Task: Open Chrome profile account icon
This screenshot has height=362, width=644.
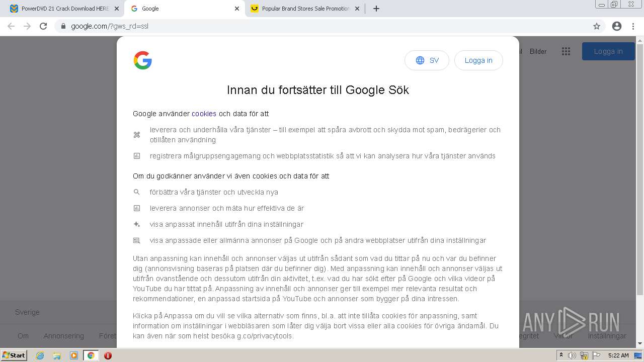Action: tap(617, 26)
